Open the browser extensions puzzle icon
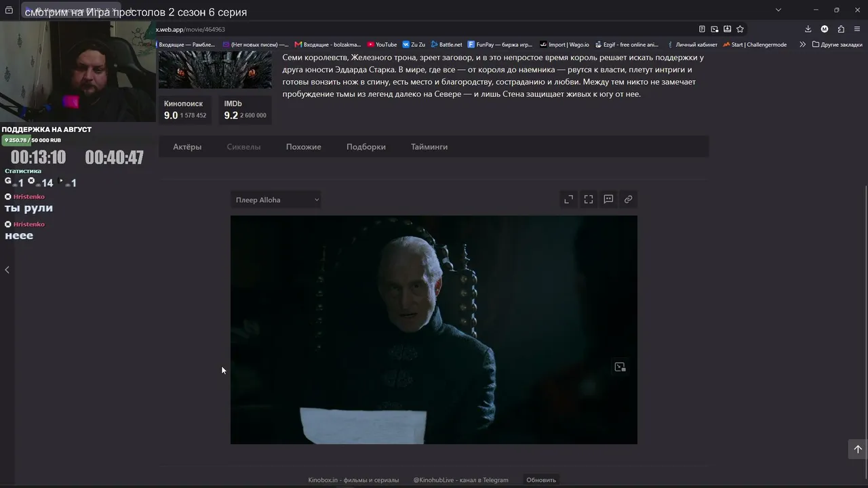The height and width of the screenshot is (488, 868). pyautogui.click(x=841, y=29)
